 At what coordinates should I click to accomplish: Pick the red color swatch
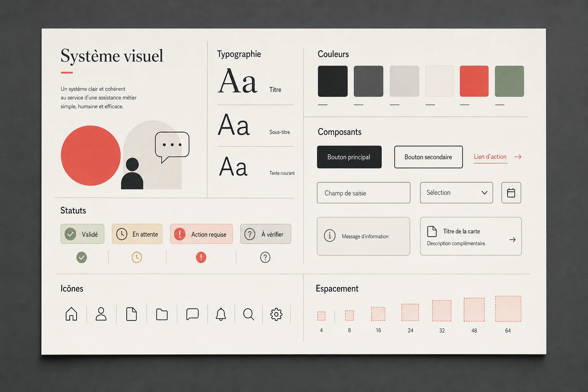(x=474, y=81)
